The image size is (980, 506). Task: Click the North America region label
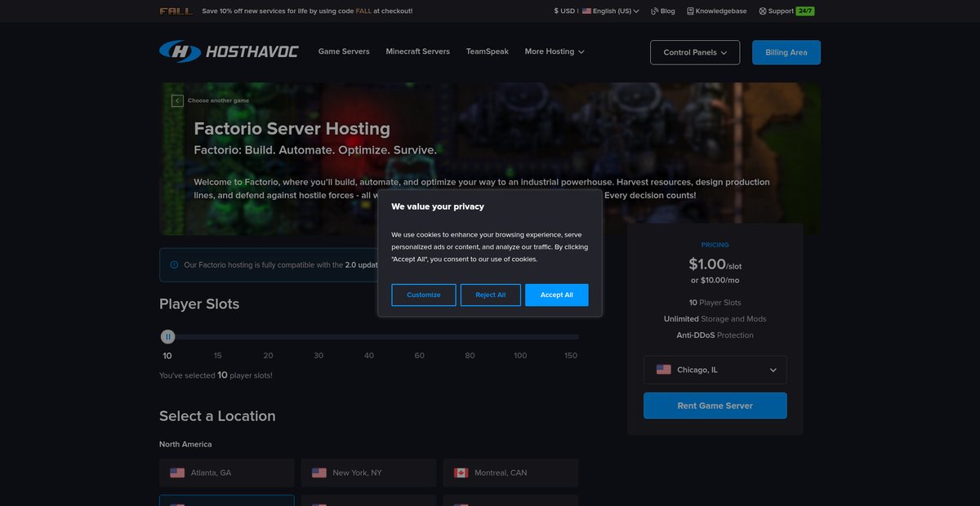coord(185,445)
